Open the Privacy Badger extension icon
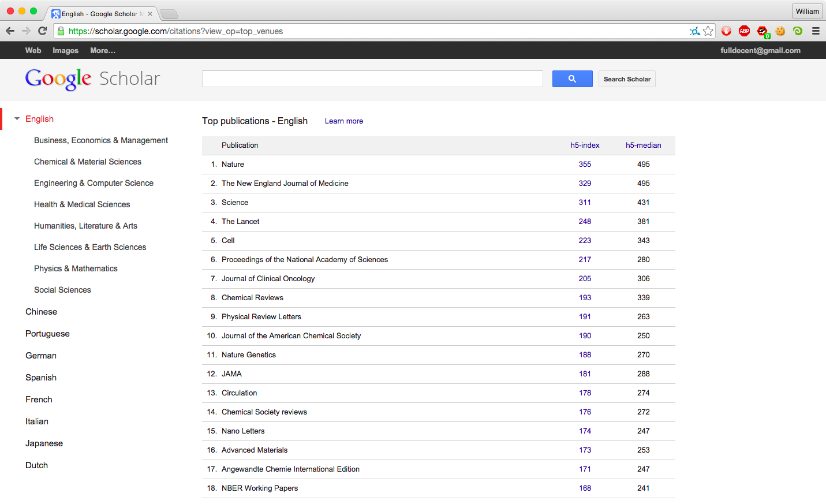Image resolution: width=826 pixels, height=504 pixels. (763, 31)
